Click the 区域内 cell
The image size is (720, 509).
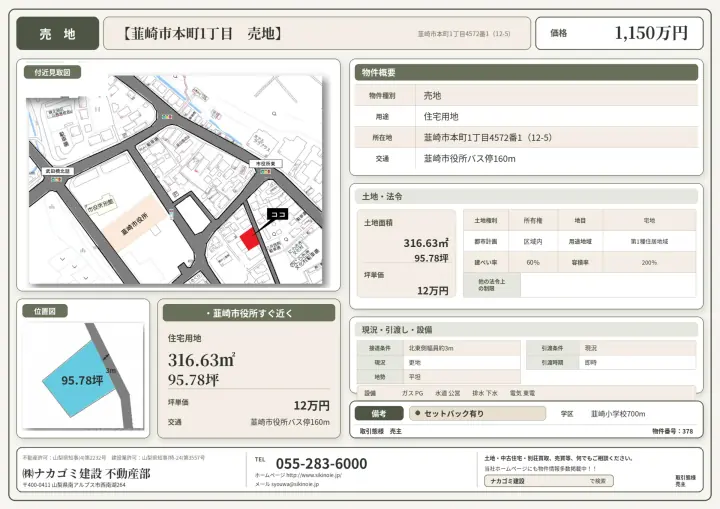(533, 242)
